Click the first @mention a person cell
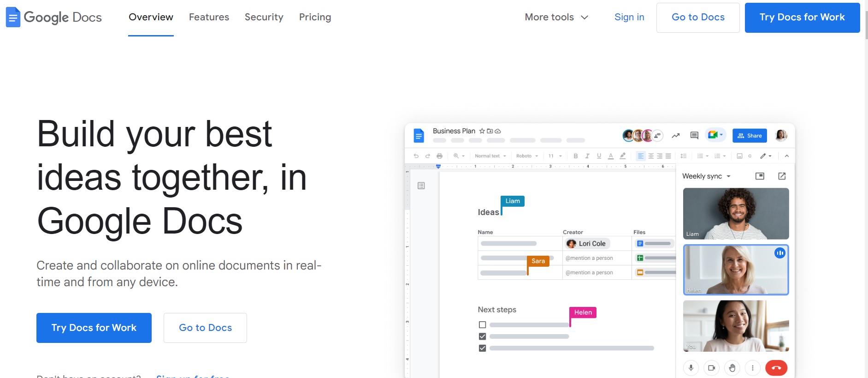The image size is (868, 378). (589, 258)
